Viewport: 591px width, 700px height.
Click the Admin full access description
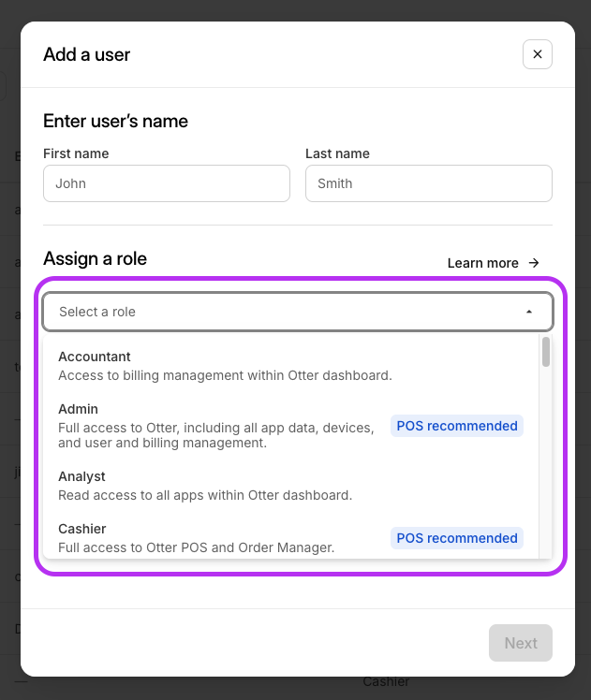point(216,435)
